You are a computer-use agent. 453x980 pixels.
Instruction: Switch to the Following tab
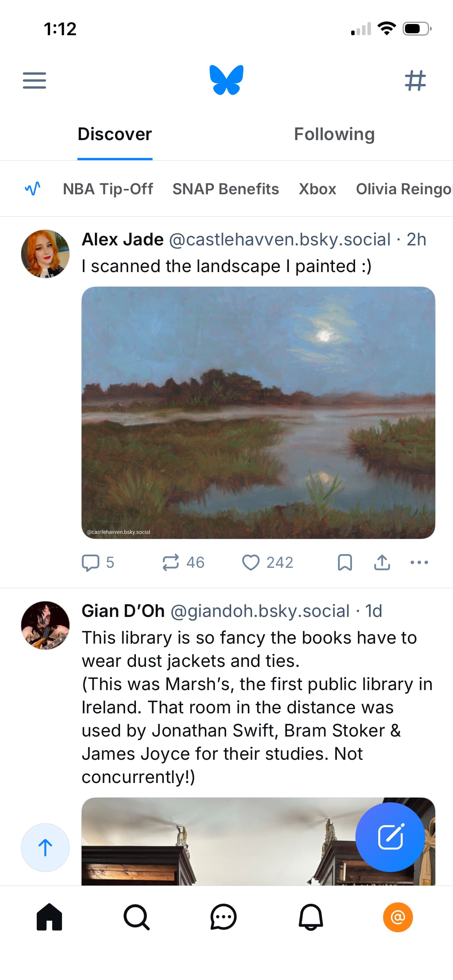[x=334, y=134]
